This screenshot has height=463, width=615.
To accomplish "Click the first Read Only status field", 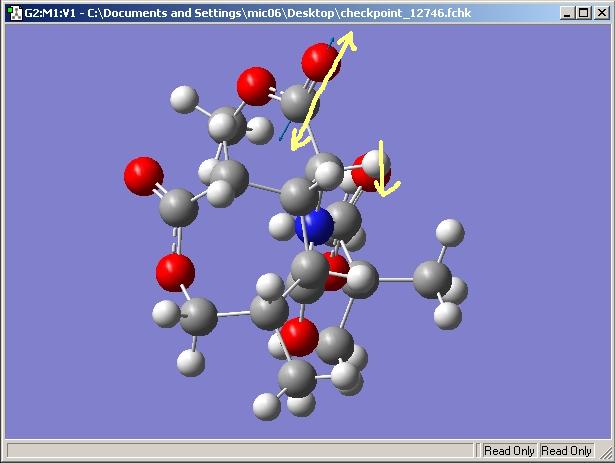I will [x=509, y=451].
